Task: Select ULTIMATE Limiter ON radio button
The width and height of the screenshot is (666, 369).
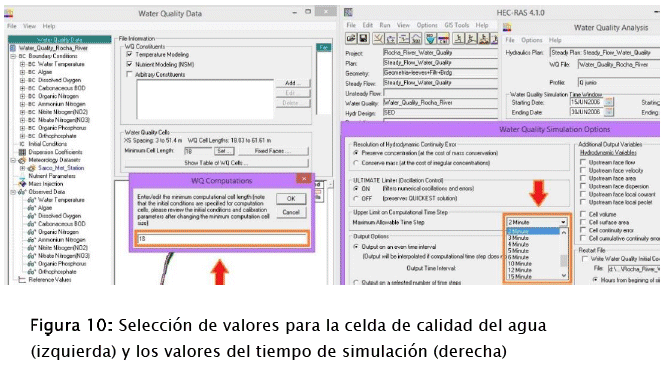Action: tap(356, 188)
